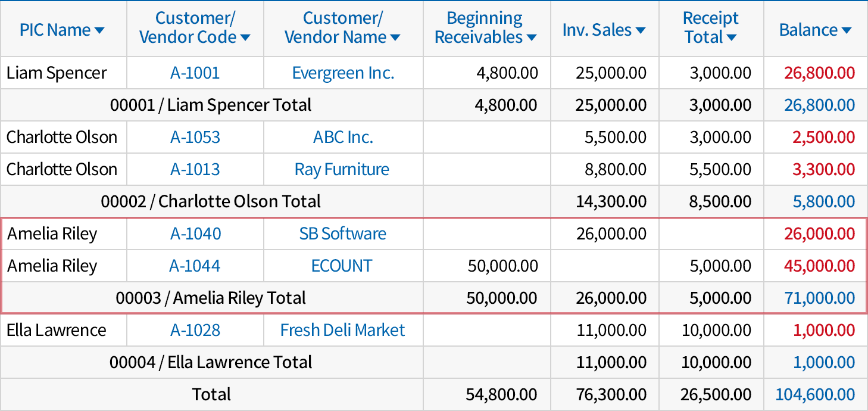The image size is (868, 411).
Task: Select the ABC Inc. vendor name
Action: 343,138
